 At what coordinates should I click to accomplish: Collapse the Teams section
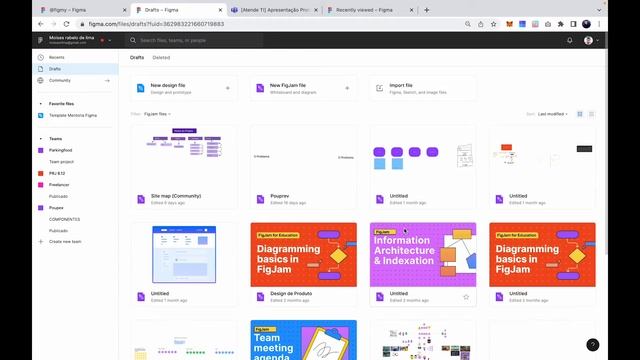coord(40,139)
